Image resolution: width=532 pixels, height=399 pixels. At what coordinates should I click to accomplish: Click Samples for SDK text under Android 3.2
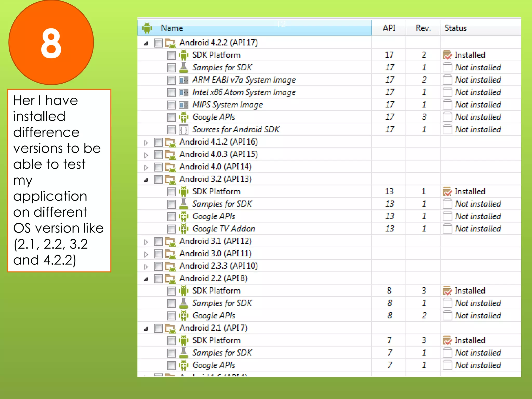point(222,204)
